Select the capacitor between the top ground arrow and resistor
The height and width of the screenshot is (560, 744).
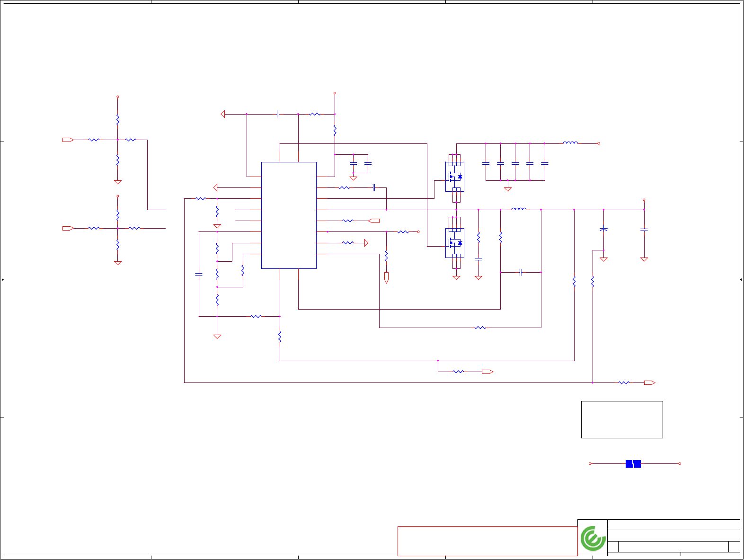[278, 114]
